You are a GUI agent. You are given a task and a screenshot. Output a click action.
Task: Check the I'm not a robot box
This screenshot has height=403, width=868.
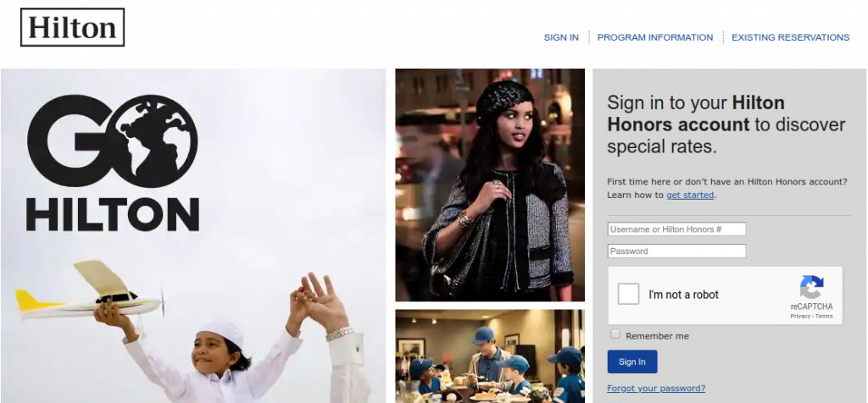pyautogui.click(x=628, y=294)
